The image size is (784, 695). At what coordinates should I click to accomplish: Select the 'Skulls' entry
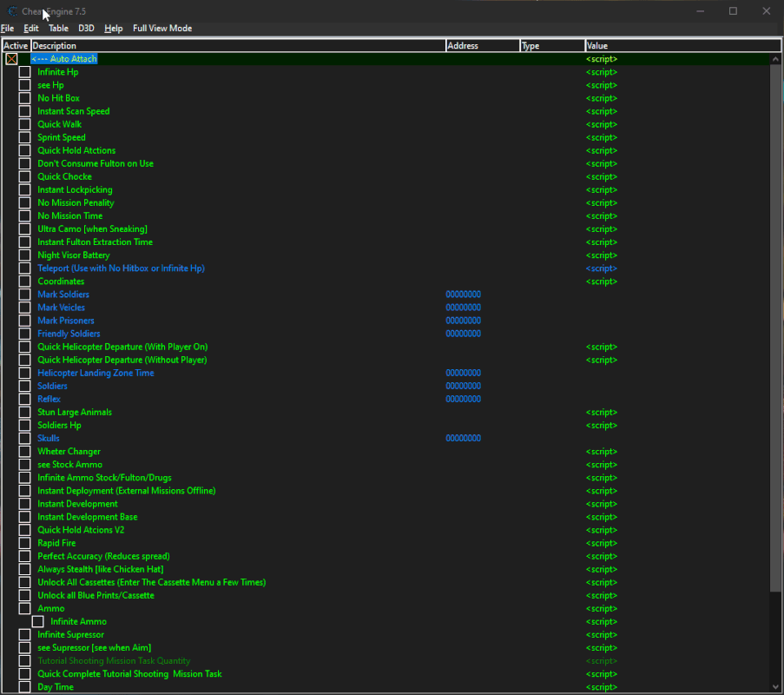(49, 439)
